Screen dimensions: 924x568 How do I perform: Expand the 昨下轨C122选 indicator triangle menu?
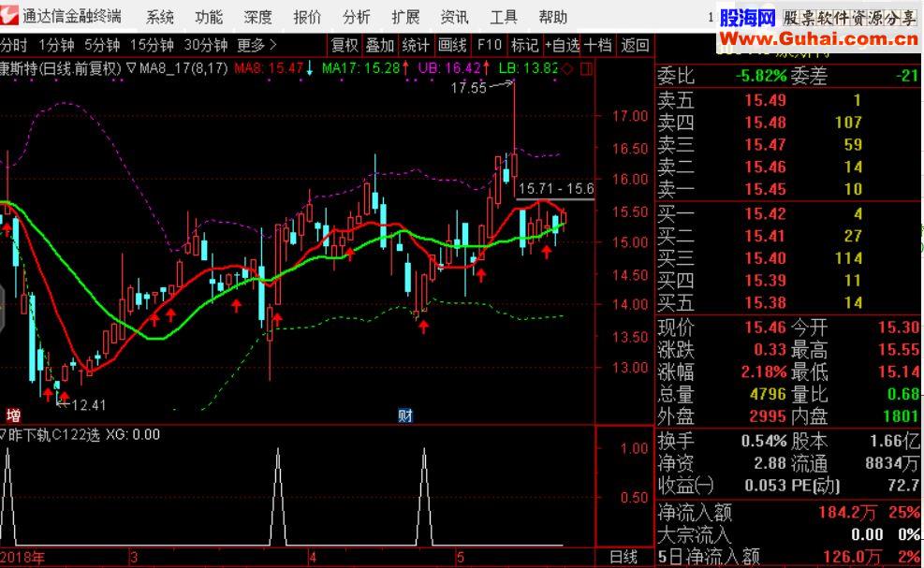(3, 435)
